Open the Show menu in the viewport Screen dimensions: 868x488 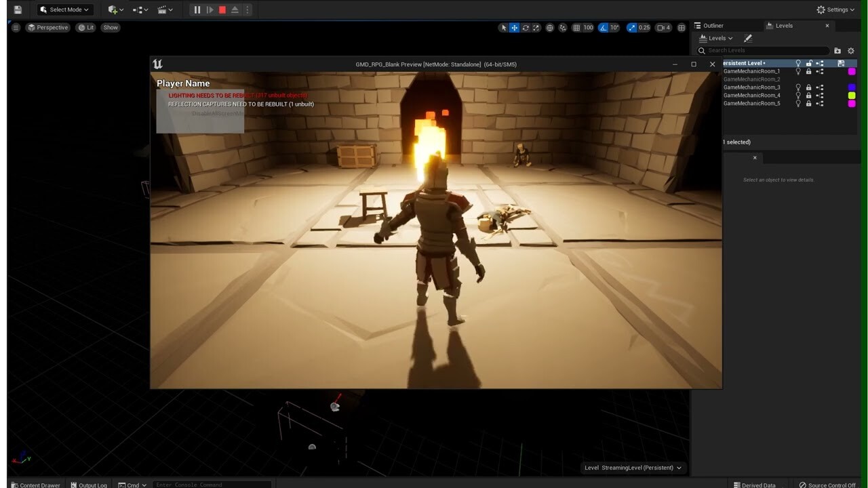[x=110, y=27]
